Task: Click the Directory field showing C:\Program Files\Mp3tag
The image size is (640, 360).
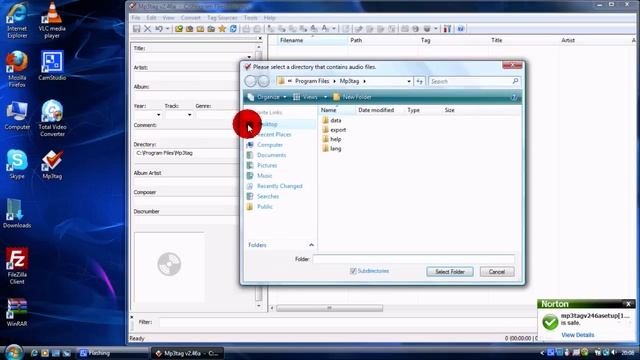Action: click(187, 153)
